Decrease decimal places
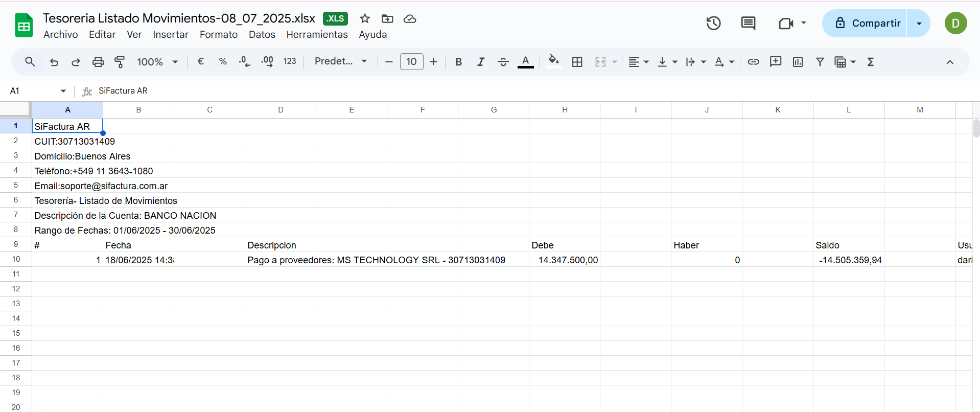Viewport: 980px width, 412px height. tap(244, 61)
